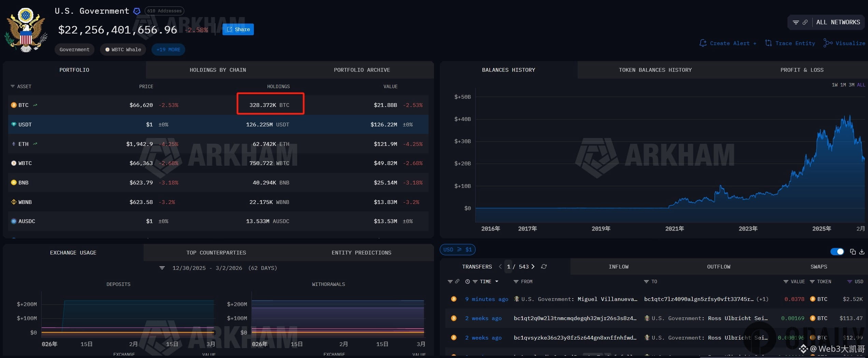Open the ASSET column filter
The width and height of the screenshot is (868, 358).
[13, 86]
